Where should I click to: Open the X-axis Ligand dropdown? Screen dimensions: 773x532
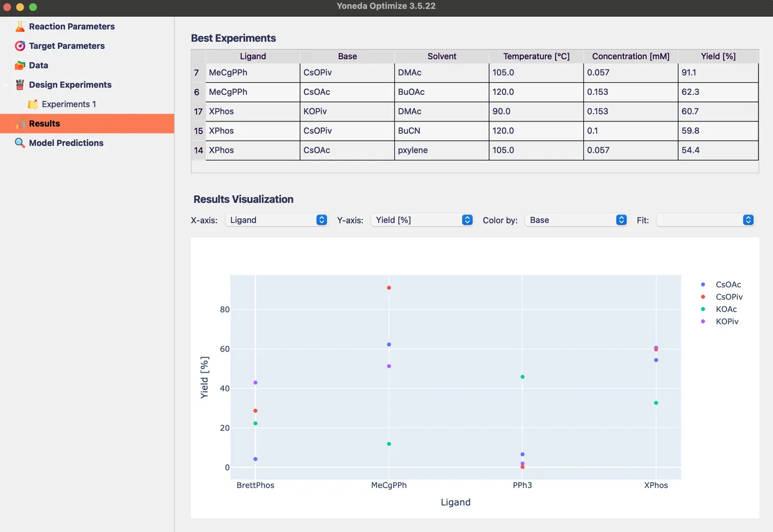pos(276,220)
